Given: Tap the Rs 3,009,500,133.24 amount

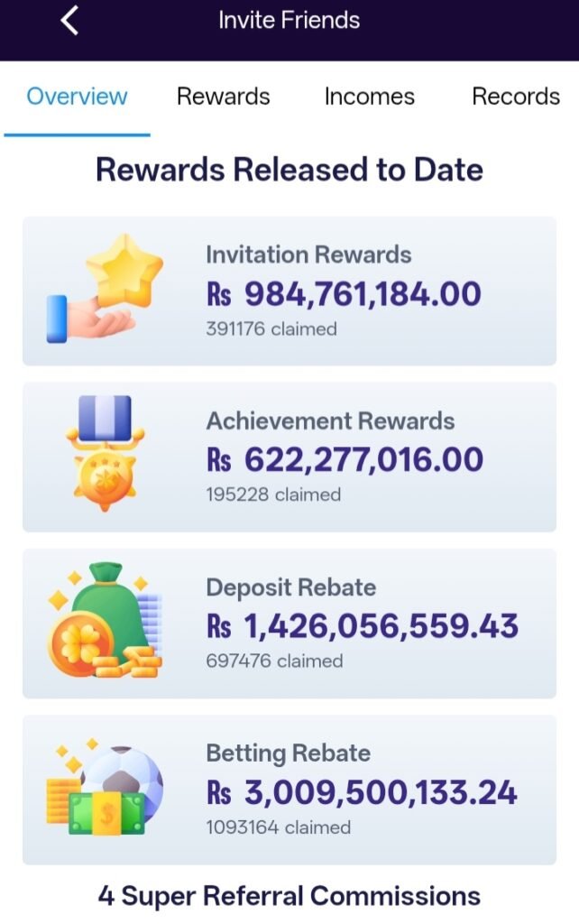Looking at the screenshot, I should (362, 792).
